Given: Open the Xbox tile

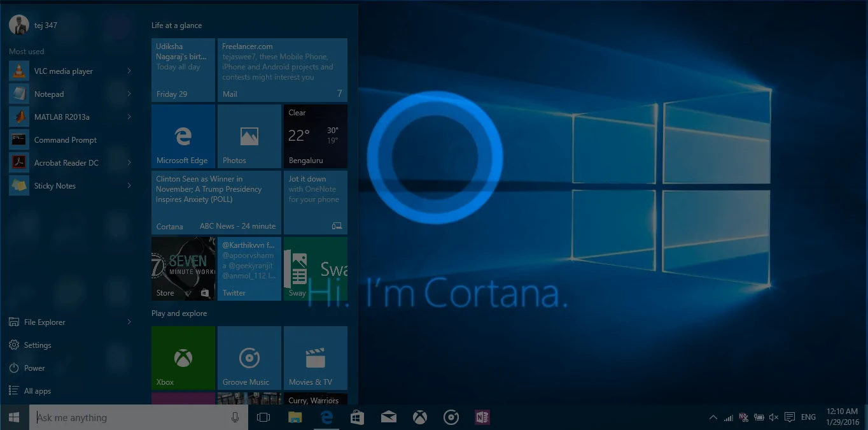Looking at the screenshot, I should coord(183,358).
